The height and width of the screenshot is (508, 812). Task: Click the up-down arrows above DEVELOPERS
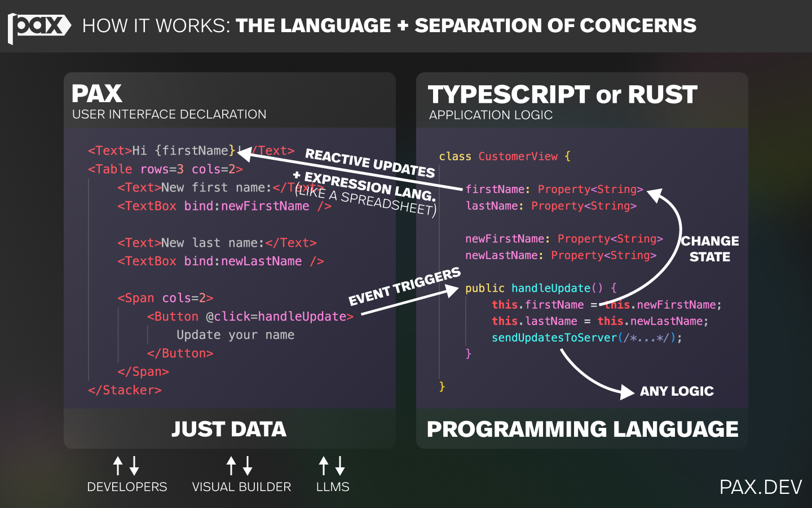[126, 466]
